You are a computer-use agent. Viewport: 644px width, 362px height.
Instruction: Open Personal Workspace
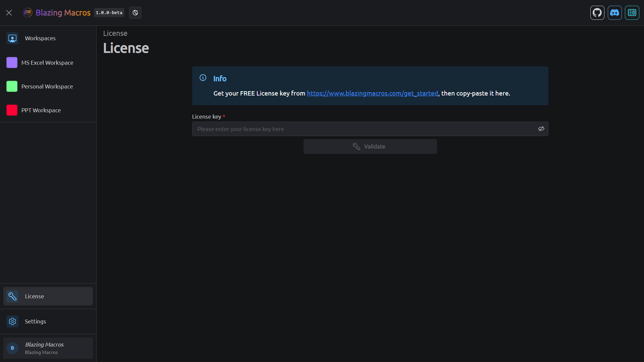click(x=48, y=86)
